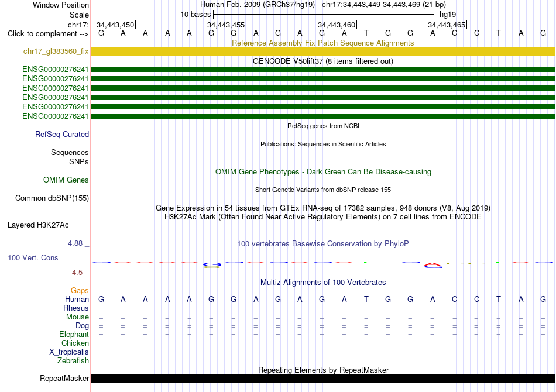Click the Gaps row label
The width and height of the screenshot is (556, 392).
[80, 290]
